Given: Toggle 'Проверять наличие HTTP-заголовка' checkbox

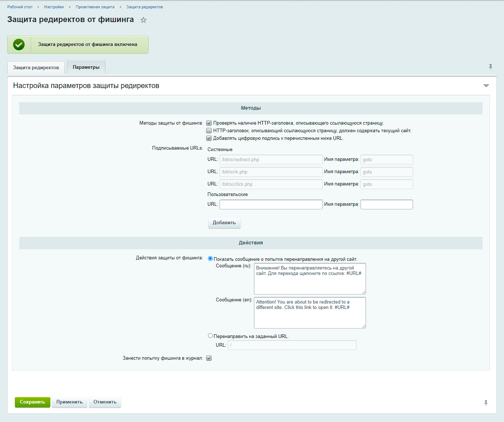Looking at the screenshot, I should point(209,123).
